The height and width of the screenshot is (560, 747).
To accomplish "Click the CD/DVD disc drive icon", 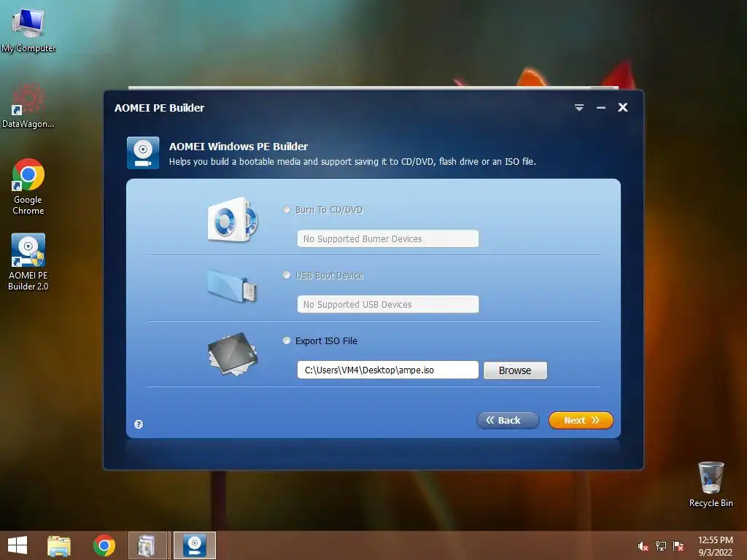I will (x=233, y=219).
